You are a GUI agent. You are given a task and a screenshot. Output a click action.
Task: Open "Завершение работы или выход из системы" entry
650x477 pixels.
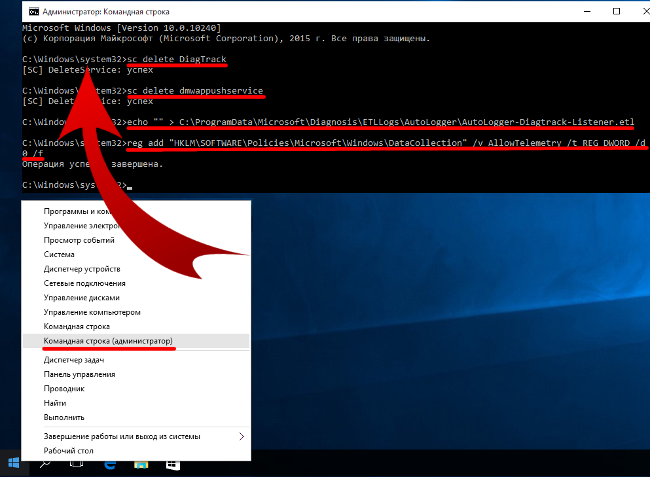(x=136, y=436)
